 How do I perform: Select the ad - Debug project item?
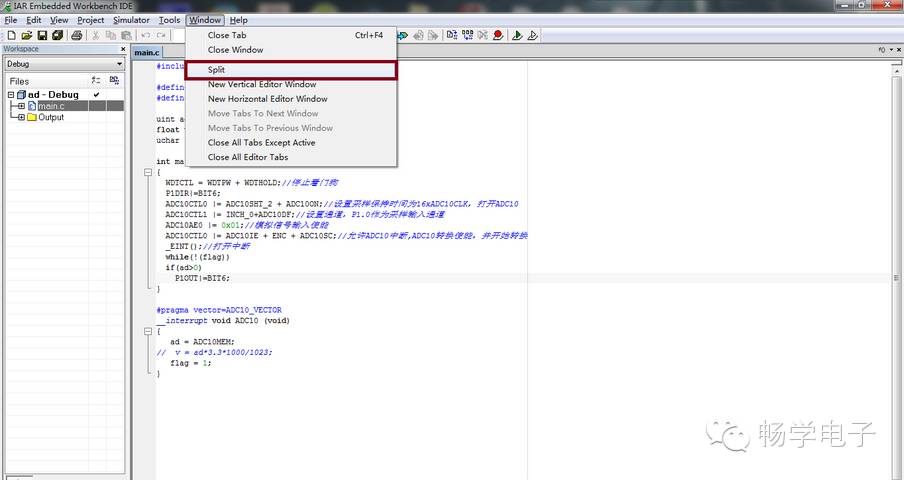tap(53, 95)
